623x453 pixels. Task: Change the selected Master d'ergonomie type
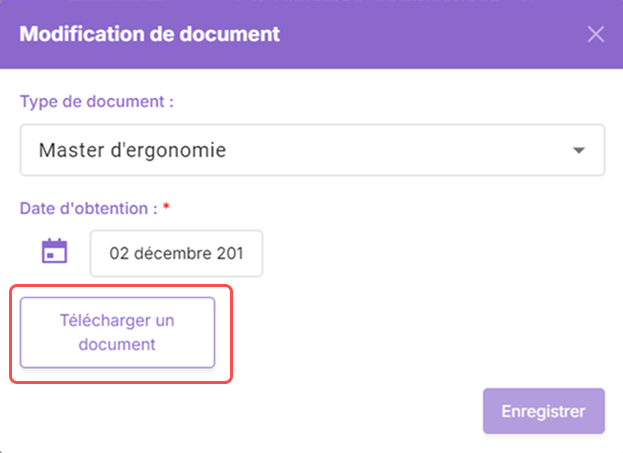coord(312,150)
